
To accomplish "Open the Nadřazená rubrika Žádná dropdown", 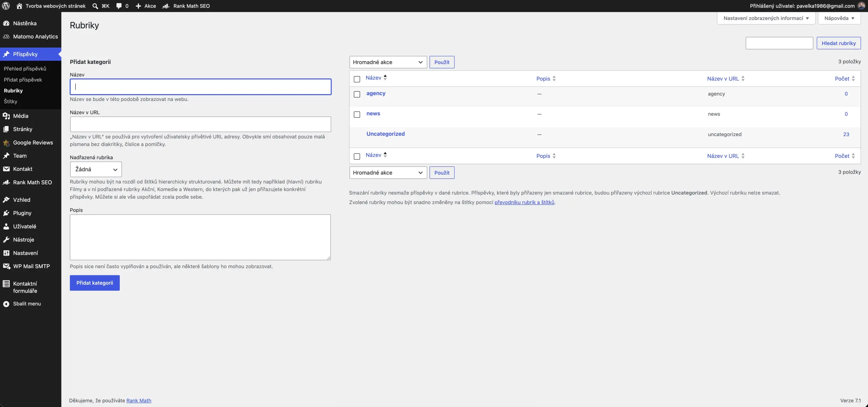I will tap(96, 169).
